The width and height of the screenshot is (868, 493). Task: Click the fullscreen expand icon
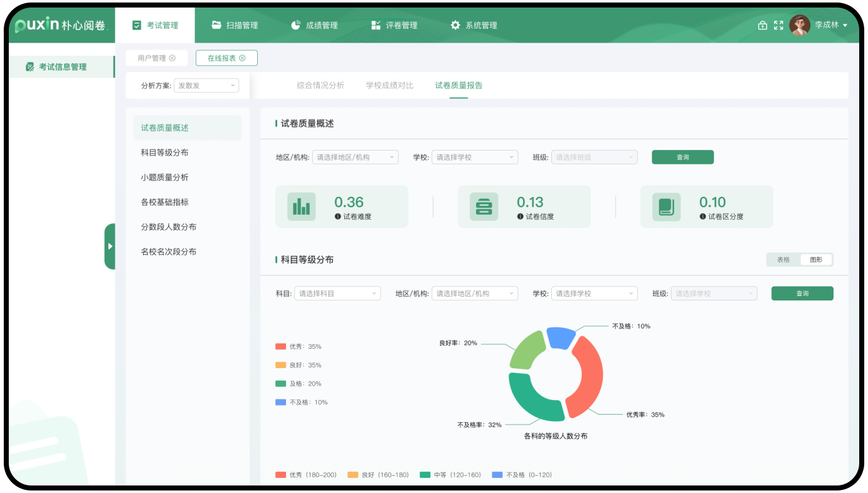click(x=778, y=25)
